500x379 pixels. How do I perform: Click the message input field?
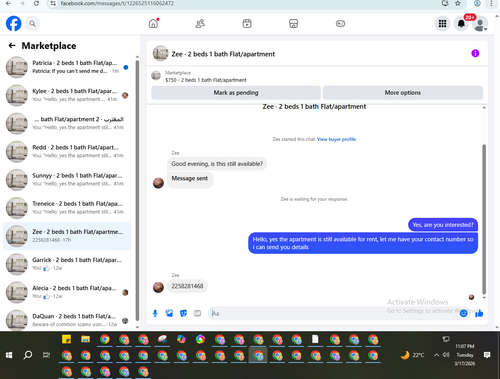(333, 313)
